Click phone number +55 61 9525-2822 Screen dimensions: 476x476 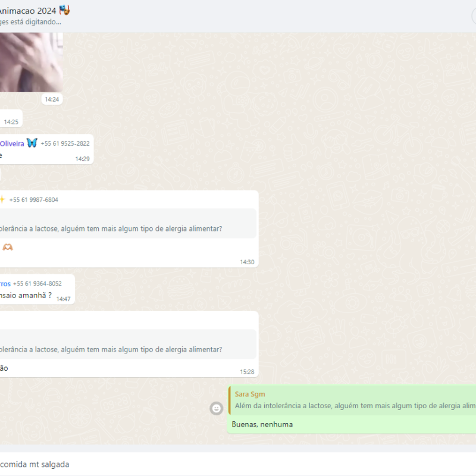tap(65, 143)
